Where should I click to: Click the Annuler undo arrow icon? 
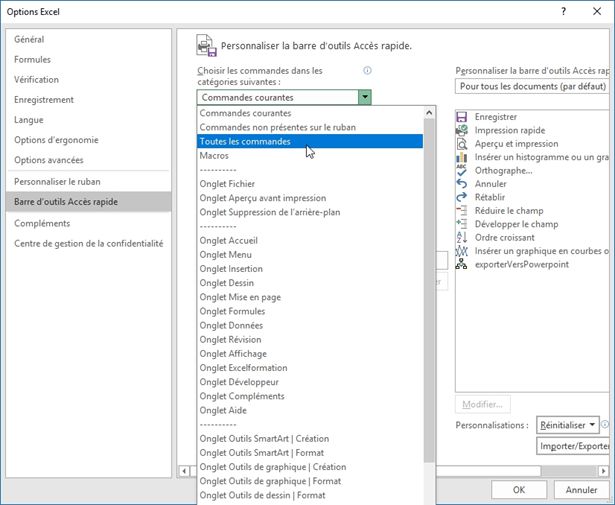point(462,184)
